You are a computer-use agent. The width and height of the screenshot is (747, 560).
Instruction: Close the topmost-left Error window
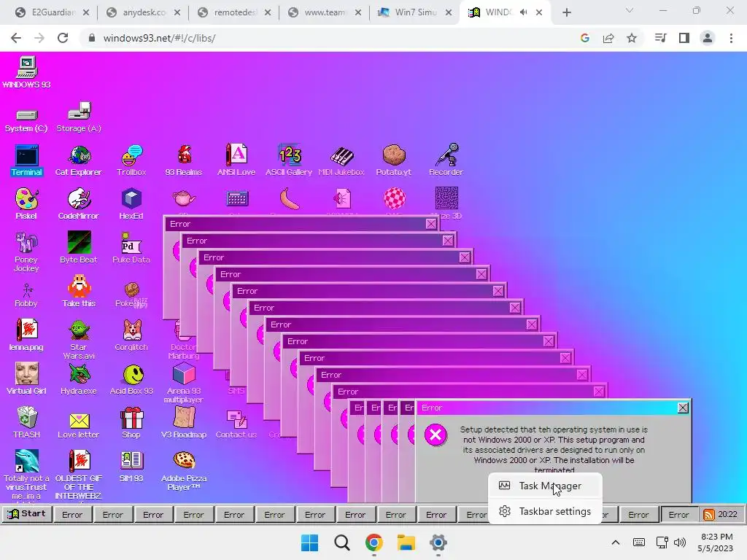pyautogui.click(x=431, y=224)
